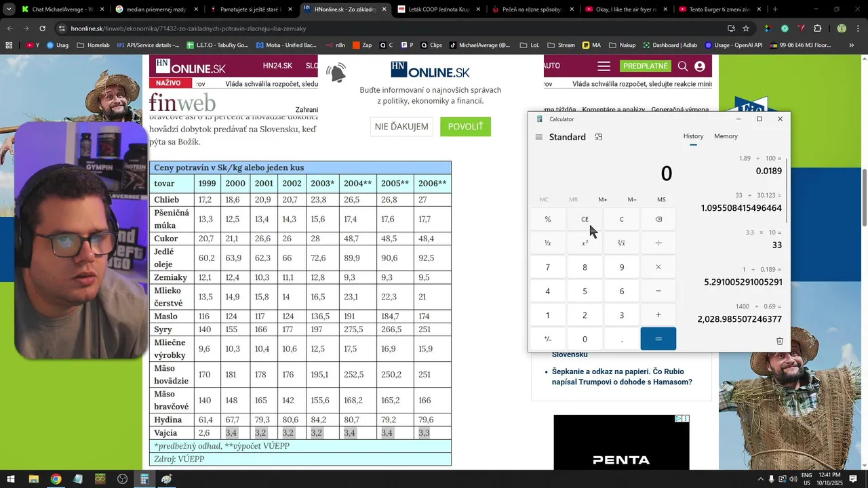The height and width of the screenshot is (488, 868).
Task: Open the Chrome tab search dropdown arrow
Action: 9,9
